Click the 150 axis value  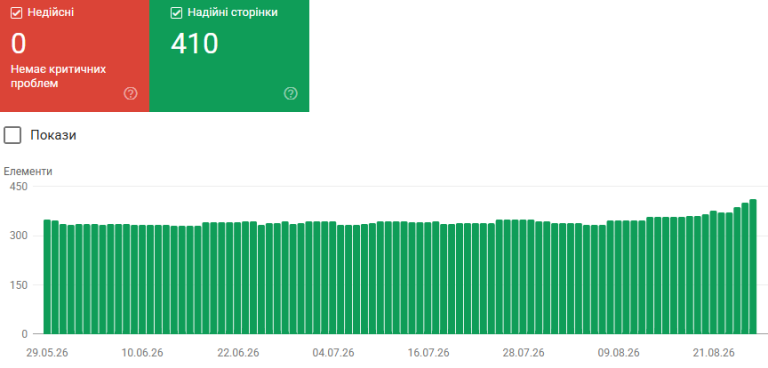(x=19, y=285)
